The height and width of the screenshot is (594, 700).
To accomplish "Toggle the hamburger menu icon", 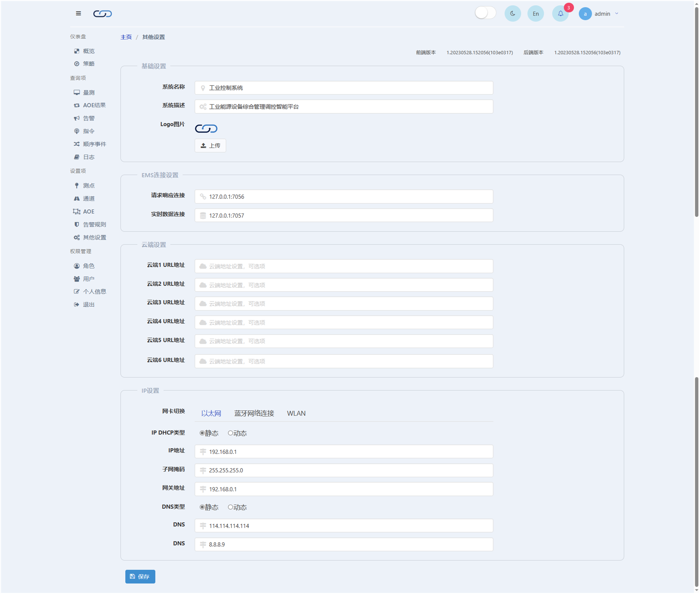I will click(x=78, y=13).
